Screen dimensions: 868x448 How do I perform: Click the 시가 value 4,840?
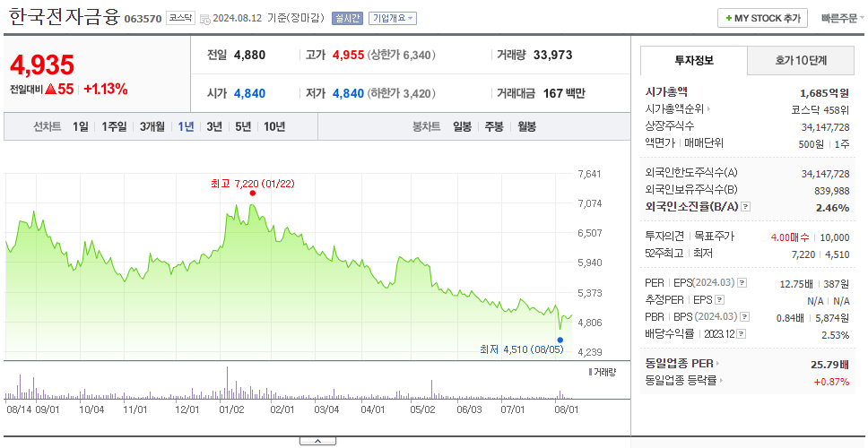[249, 93]
